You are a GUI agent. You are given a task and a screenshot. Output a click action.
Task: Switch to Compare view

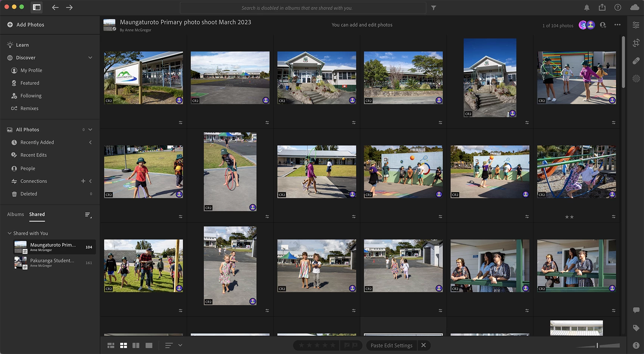136,345
